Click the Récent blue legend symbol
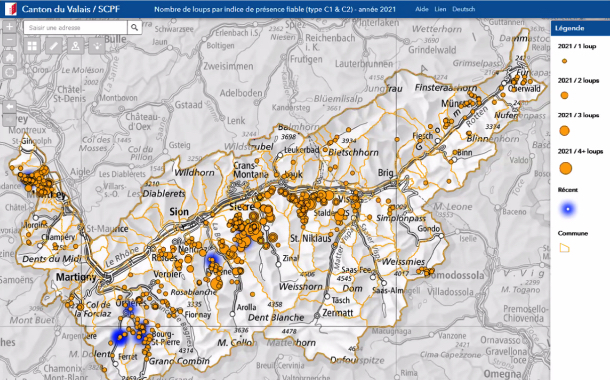 pyautogui.click(x=568, y=209)
